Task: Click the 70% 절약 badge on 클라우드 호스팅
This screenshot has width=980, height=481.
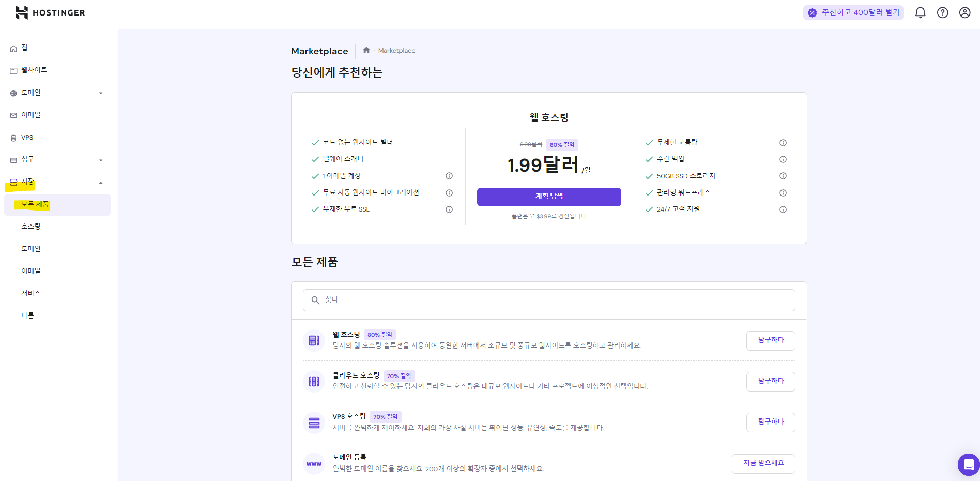Action: pos(399,376)
